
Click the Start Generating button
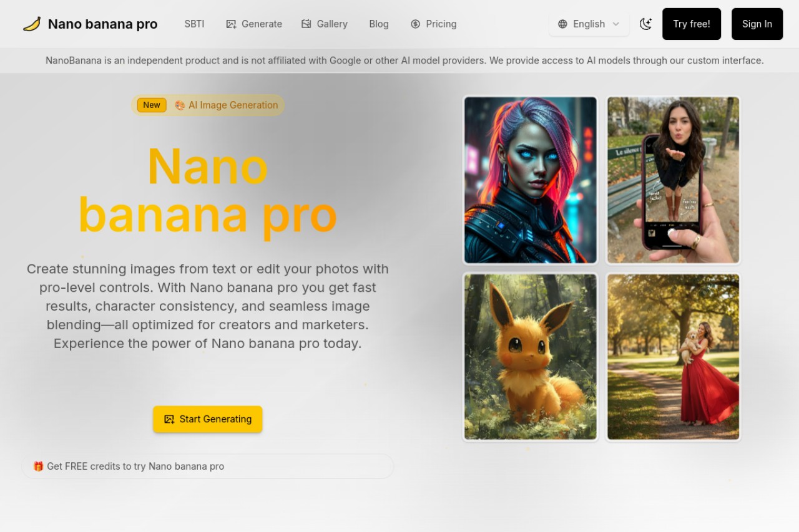pyautogui.click(x=208, y=419)
